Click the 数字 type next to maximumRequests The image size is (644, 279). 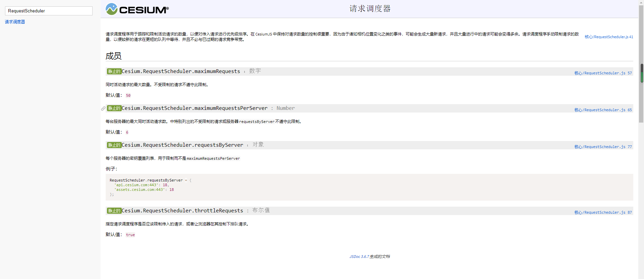point(255,71)
